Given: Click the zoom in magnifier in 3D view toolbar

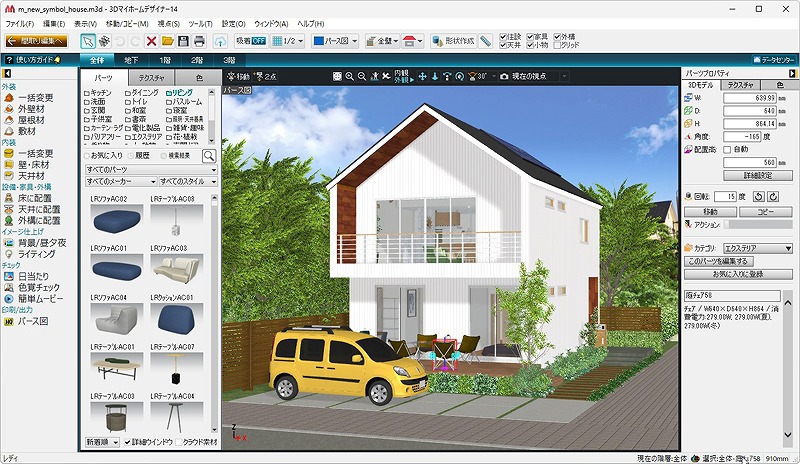Looking at the screenshot, I should [x=351, y=76].
